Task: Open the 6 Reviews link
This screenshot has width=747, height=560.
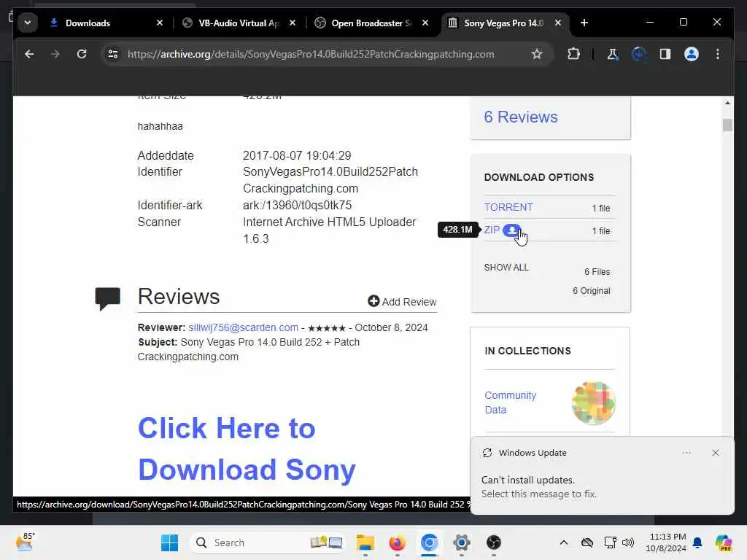Action: (x=521, y=117)
